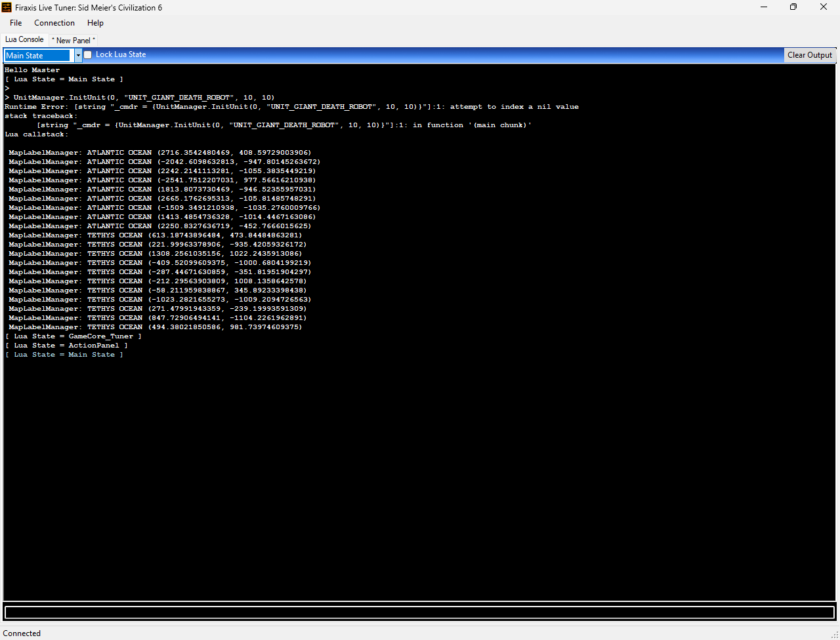Click the Firaxis Live Tuner title bar icon
840x640 pixels.
7,7
